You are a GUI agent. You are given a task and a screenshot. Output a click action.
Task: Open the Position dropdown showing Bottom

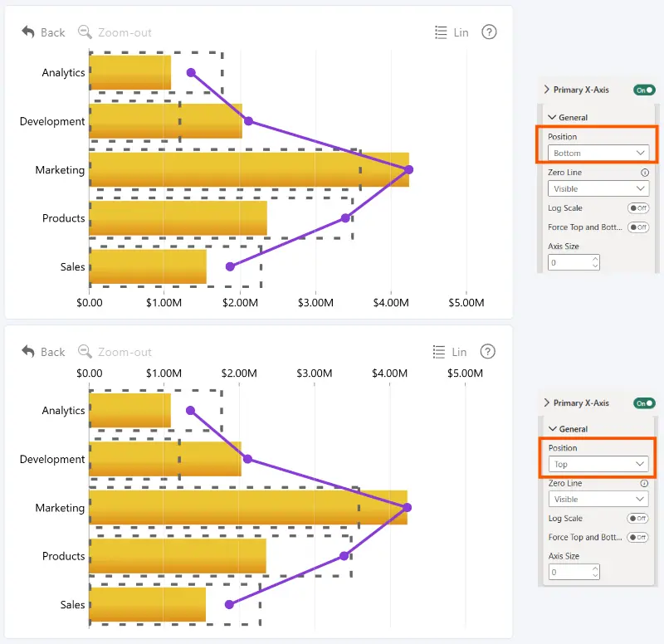598,153
